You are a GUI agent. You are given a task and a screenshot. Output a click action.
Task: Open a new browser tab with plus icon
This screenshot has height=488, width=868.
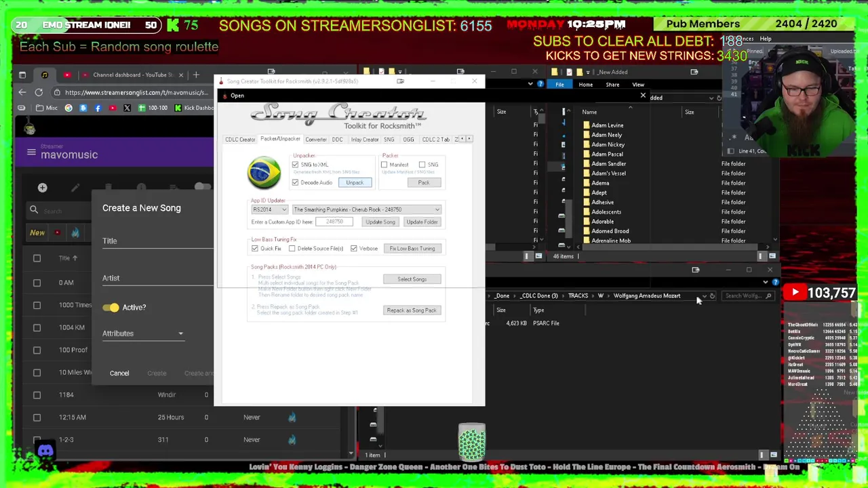coord(196,75)
